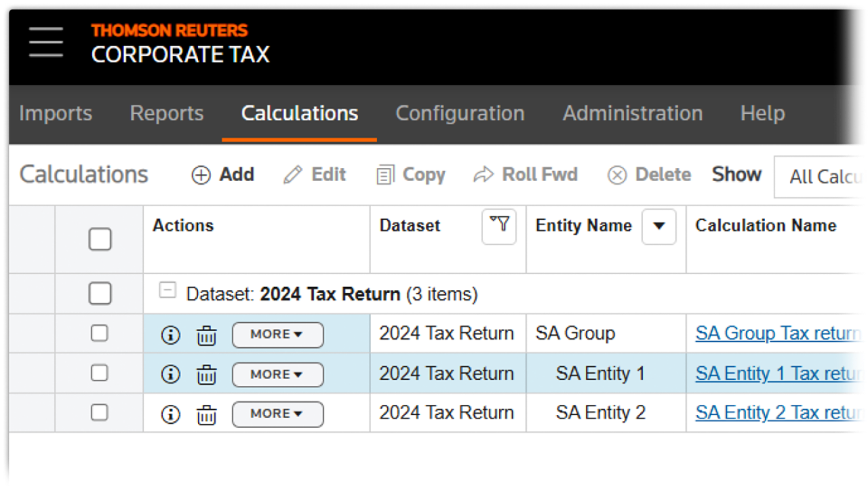Tick the select-all checkbox in header
The image size is (868, 489).
coord(100,239)
